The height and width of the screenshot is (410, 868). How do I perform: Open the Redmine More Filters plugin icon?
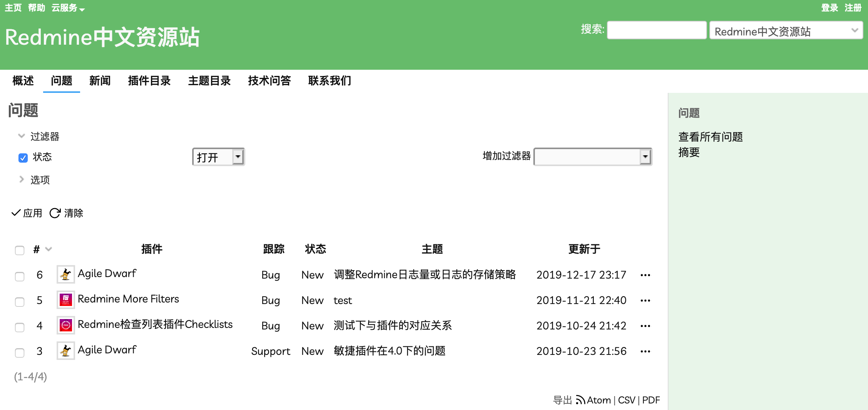coord(66,300)
